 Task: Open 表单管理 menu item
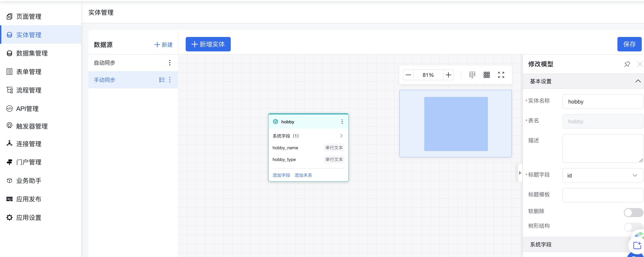click(41, 72)
